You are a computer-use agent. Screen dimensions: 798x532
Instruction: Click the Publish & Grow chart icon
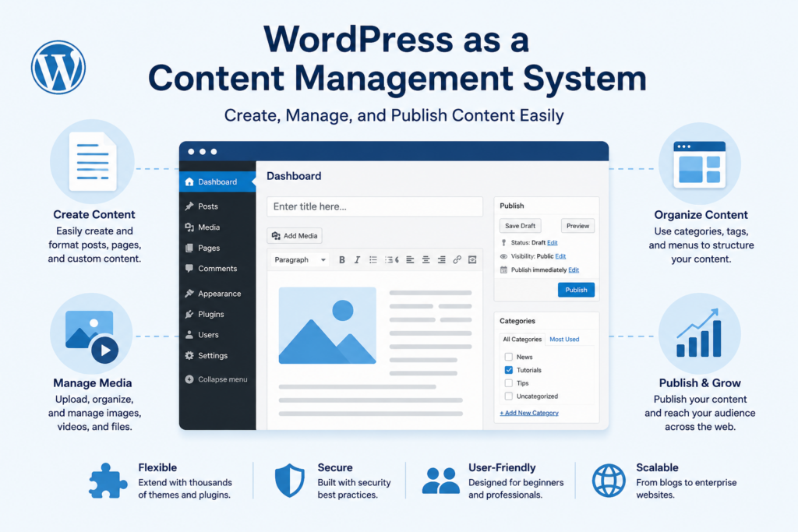[x=699, y=333]
